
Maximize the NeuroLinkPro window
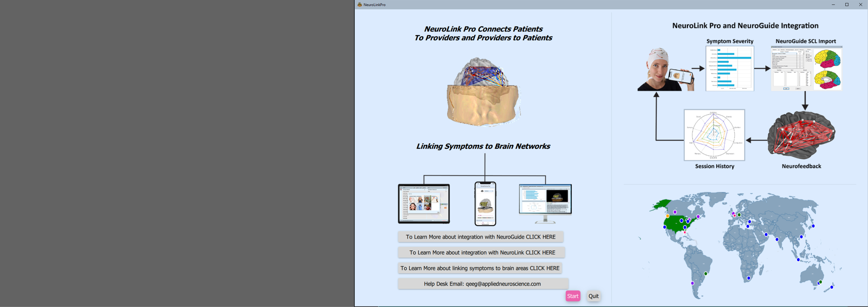pyautogui.click(x=847, y=5)
